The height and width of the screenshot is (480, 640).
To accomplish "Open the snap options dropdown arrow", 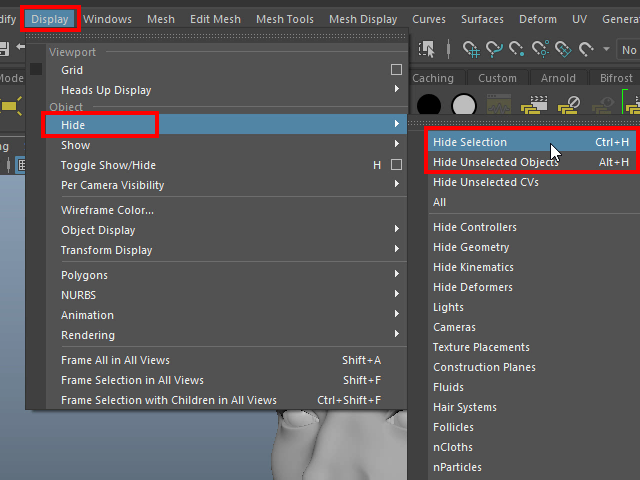I will [606, 49].
